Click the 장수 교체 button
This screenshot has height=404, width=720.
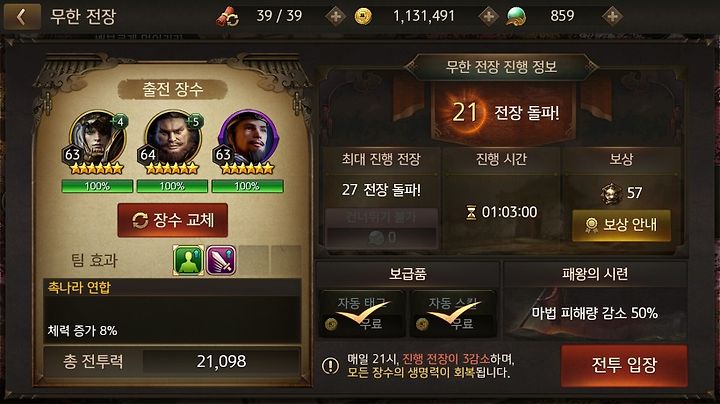coord(173,220)
